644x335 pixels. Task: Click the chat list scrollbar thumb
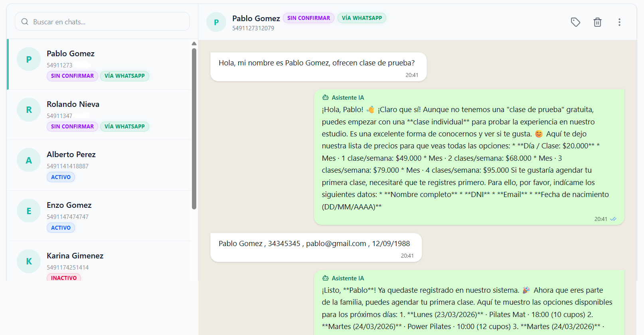[194, 128]
